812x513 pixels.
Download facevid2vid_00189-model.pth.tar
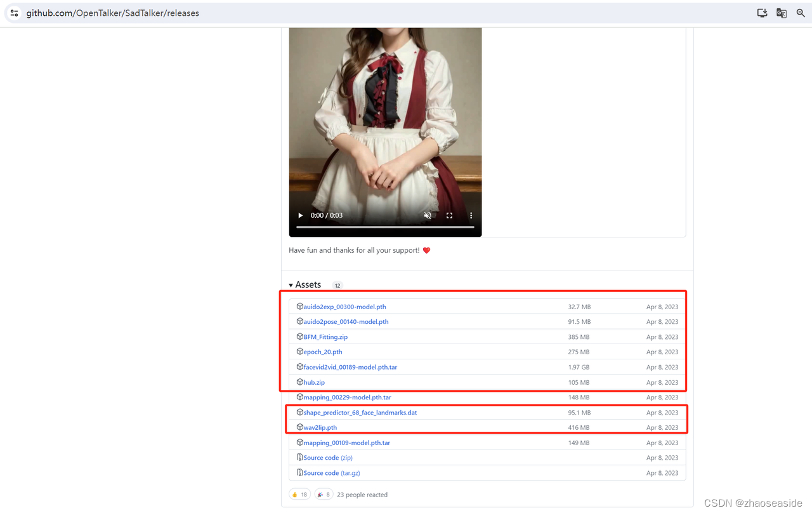(350, 367)
